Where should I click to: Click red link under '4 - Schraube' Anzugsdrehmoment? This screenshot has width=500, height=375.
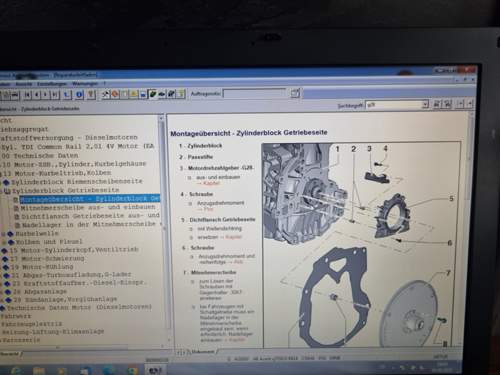pyautogui.click(x=209, y=209)
